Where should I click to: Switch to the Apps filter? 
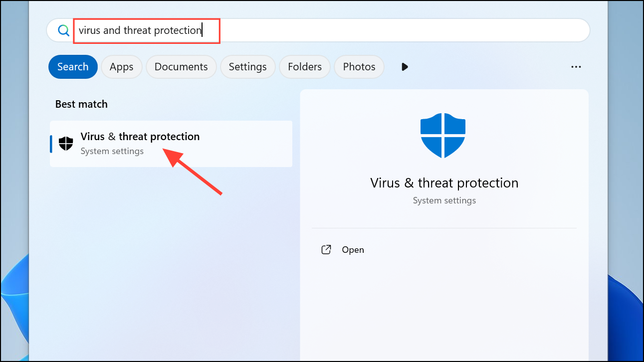click(122, 67)
